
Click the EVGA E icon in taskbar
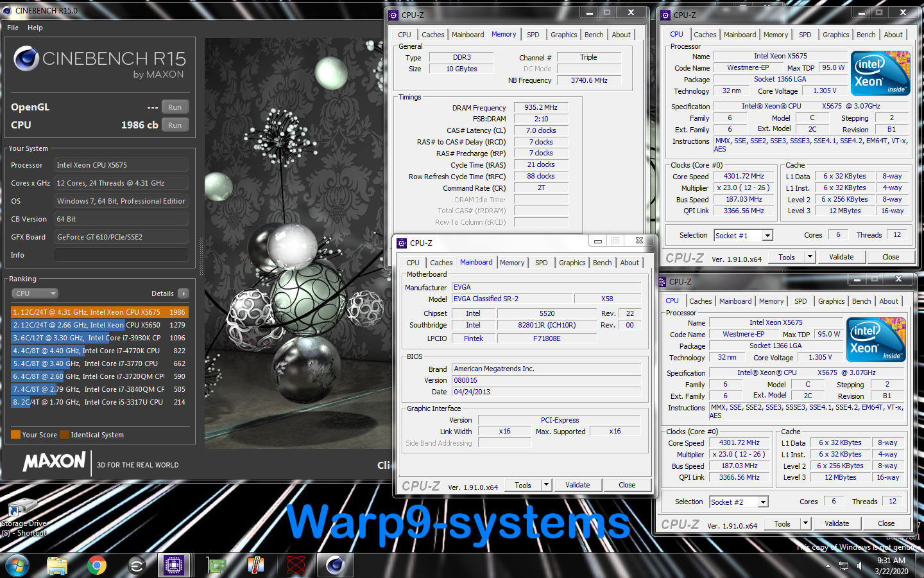(x=137, y=565)
